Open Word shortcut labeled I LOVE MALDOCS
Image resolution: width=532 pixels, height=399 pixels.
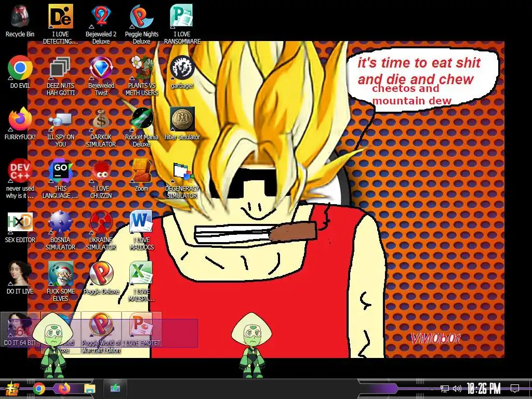point(141,231)
